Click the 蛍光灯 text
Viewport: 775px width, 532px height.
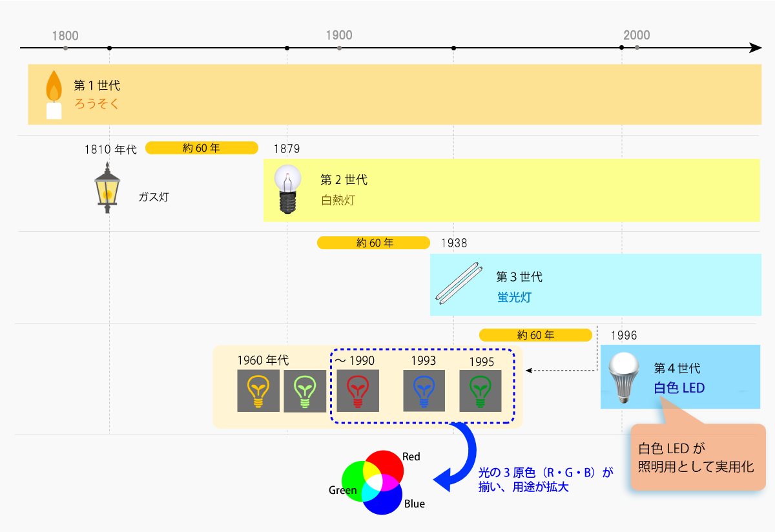[514, 298]
